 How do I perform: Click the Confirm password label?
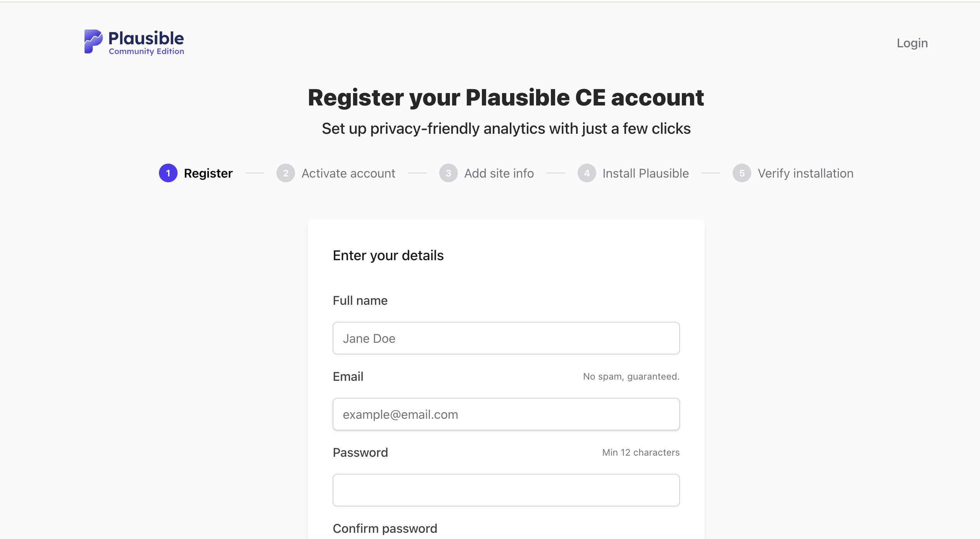(385, 529)
